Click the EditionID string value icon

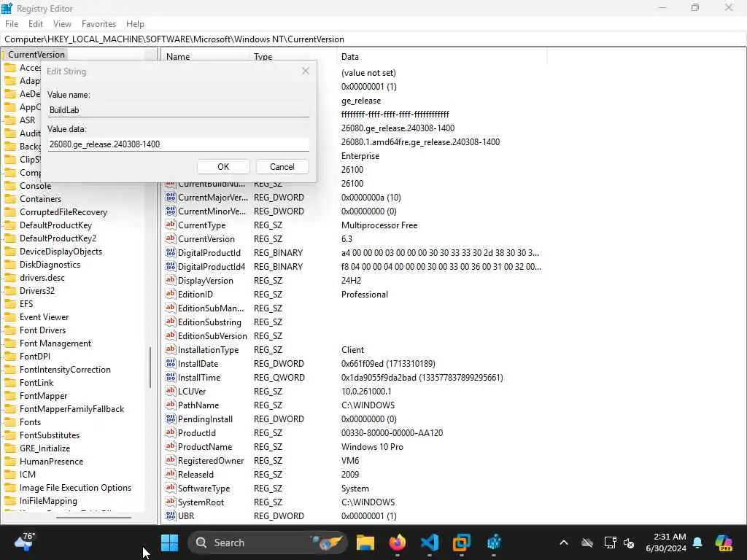point(171,295)
